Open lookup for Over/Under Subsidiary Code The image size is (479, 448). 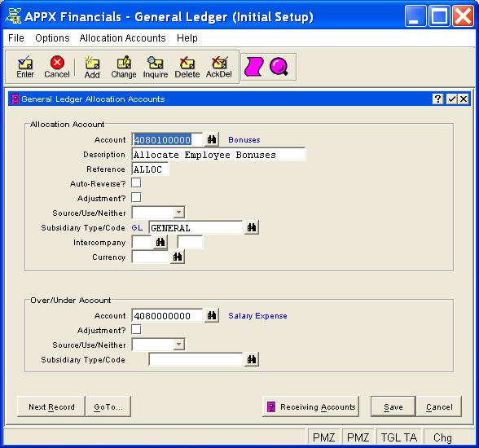click(252, 359)
